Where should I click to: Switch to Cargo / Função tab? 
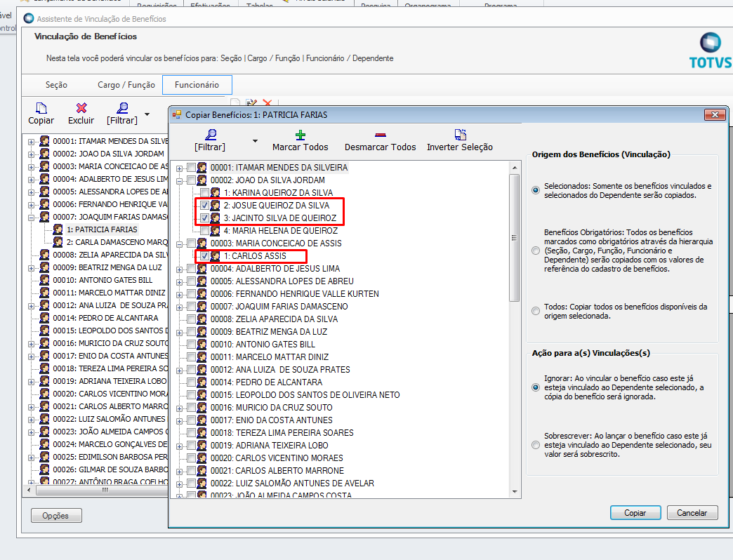126,85
